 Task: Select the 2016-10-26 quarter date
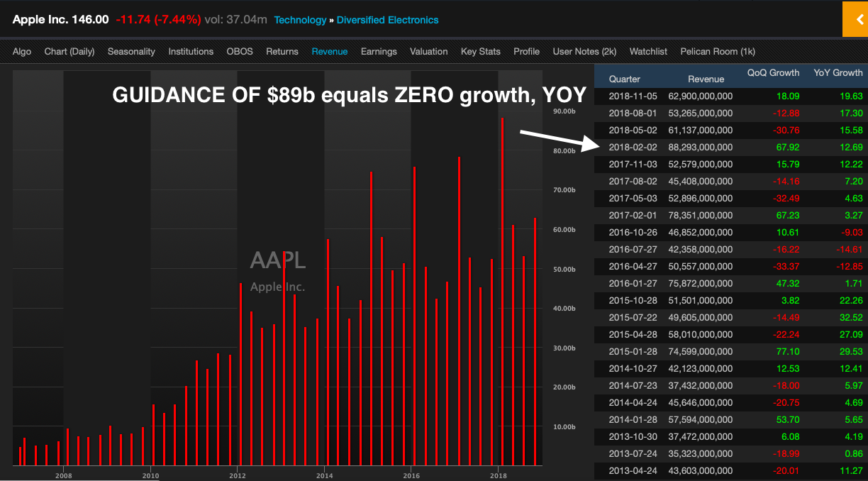(633, 232)
